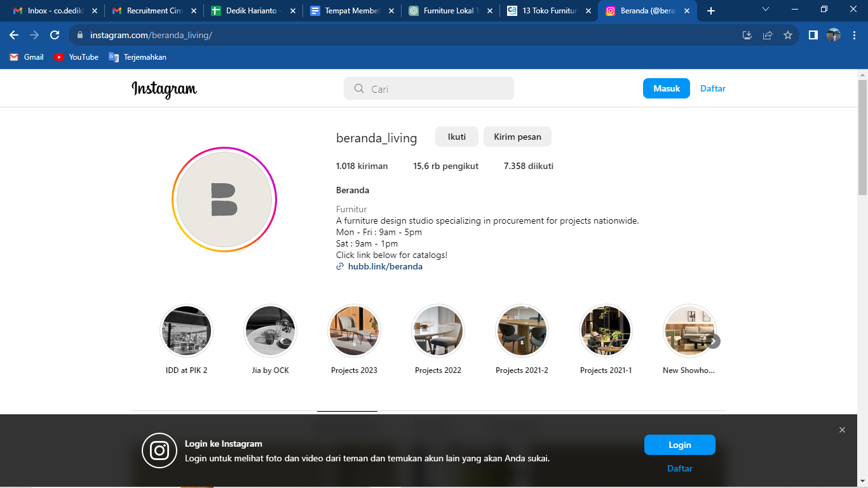Image resolution: width=868 pixels, height=488 pixels.
Task: Click the Instagram logo
Action: 164,89
